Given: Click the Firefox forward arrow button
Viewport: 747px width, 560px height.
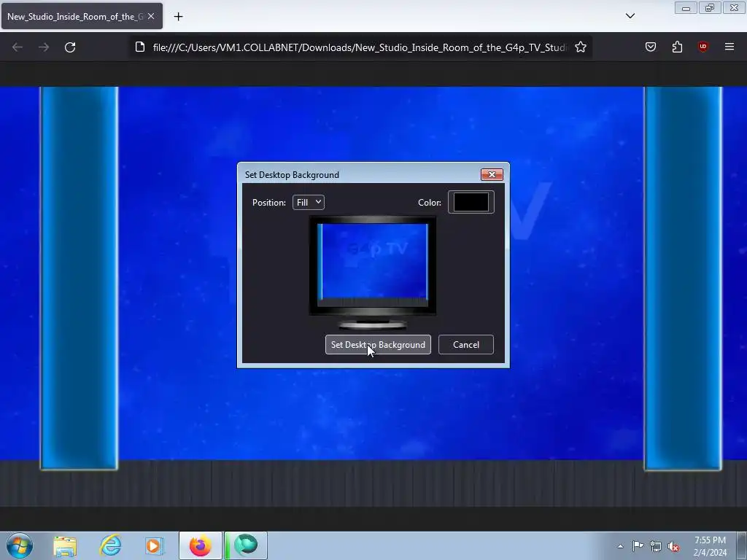Looking at the screenshot, I should pos(44,47).
